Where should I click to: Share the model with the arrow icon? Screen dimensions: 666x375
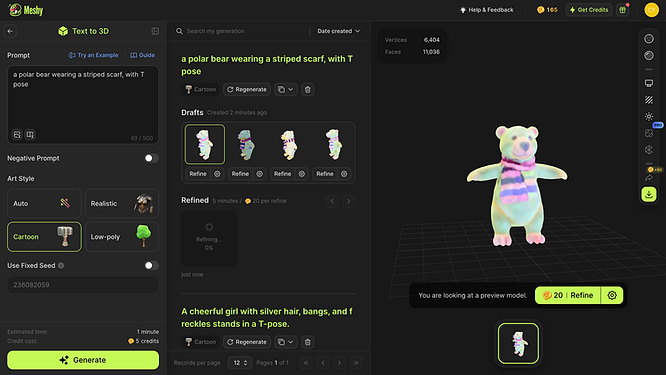pos(649,178)
